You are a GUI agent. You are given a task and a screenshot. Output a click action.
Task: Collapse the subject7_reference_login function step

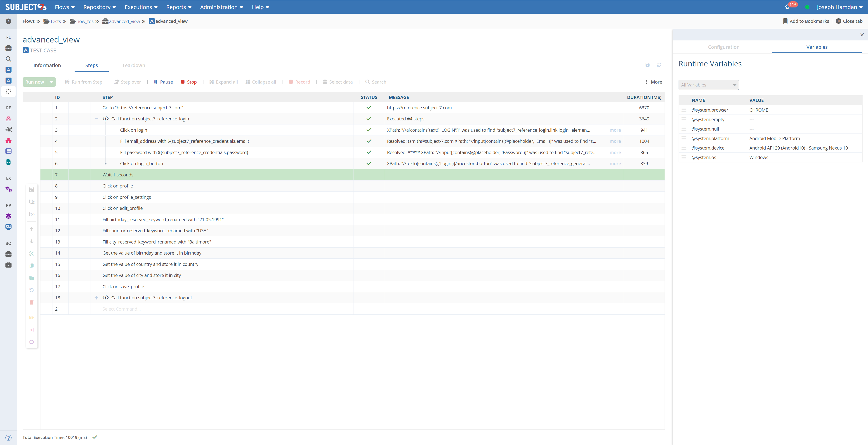96,119
